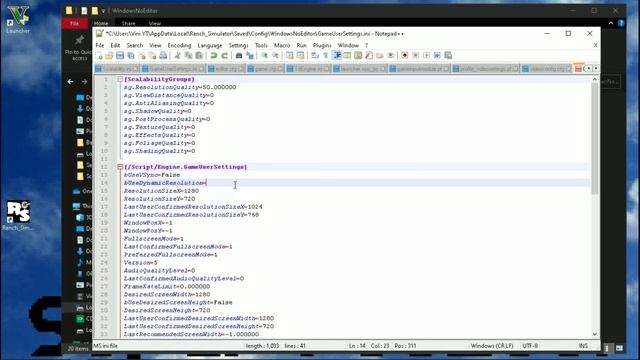This screenshot has width=640, height=360.
Task: Open the Search menu
Action: (135, 45)
